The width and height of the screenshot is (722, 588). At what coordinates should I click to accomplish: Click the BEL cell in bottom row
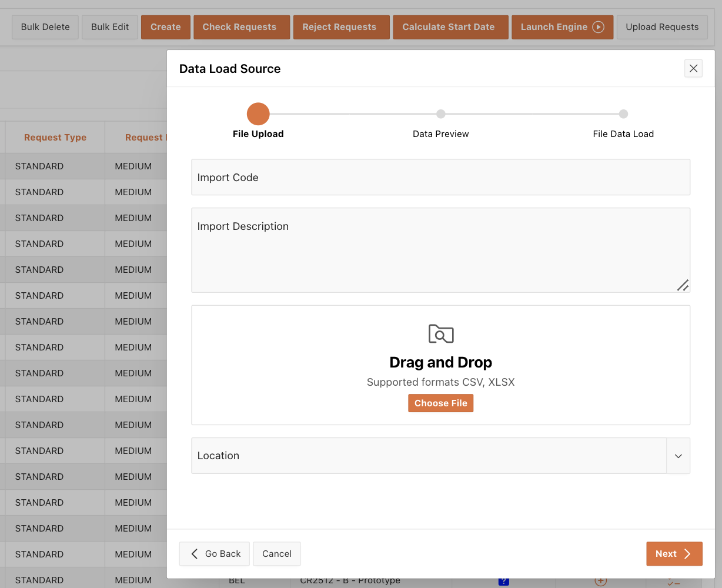[237, 581]
